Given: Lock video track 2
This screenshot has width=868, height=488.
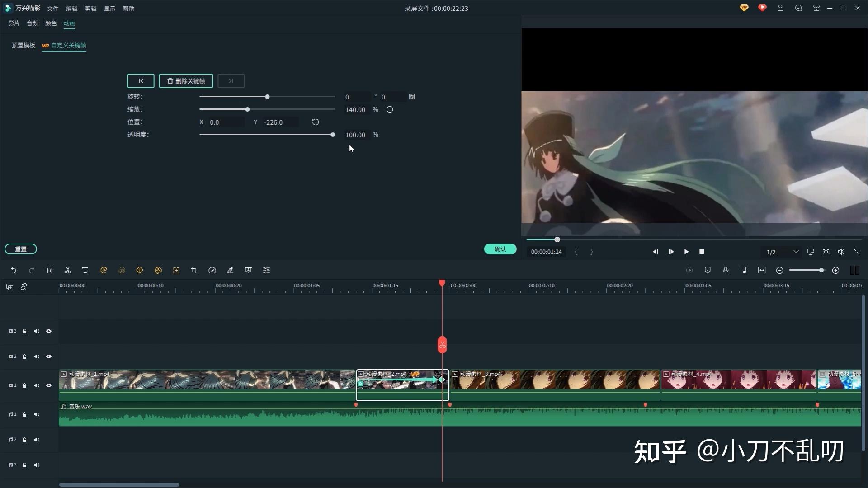Looking at the screenshot, I should coord(24,357).
